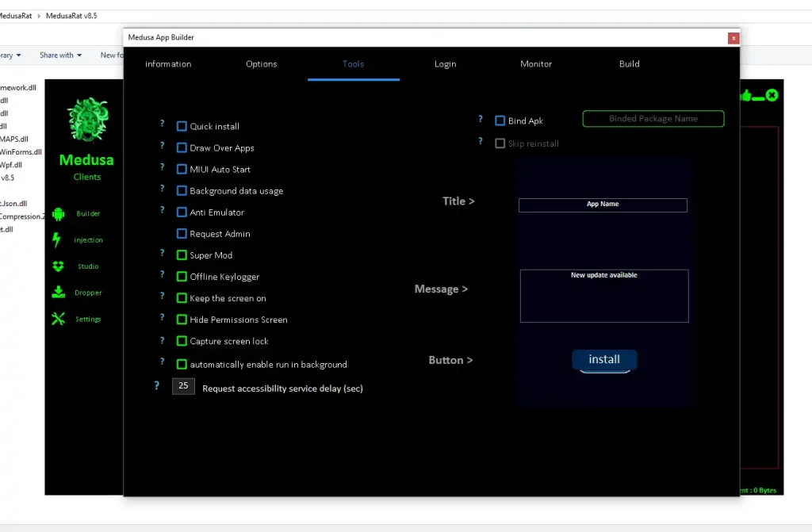Open the Monitor tab
The height and width of the screenshot is (532, 812).
[536, 64]
